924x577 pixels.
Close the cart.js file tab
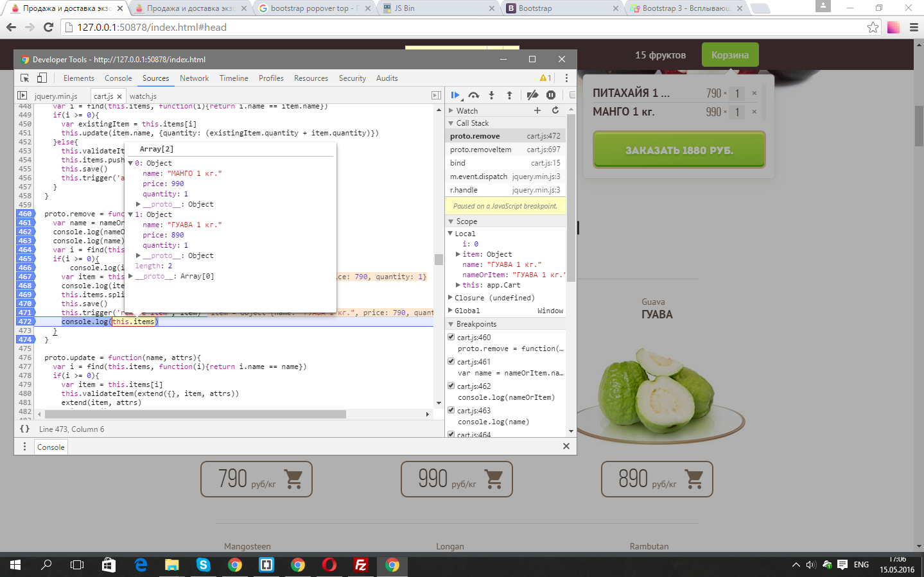click(119, 96)
